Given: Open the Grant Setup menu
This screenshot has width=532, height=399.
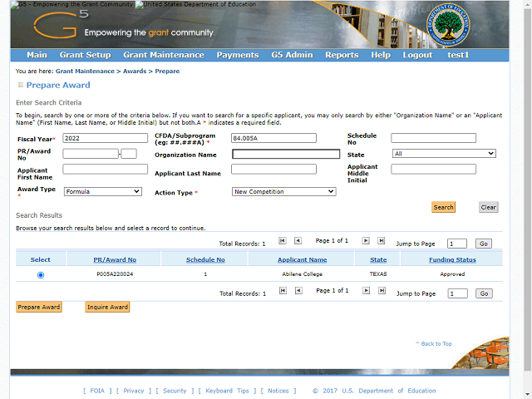Looking at the screenshot, I should click(x=85, y=55).
